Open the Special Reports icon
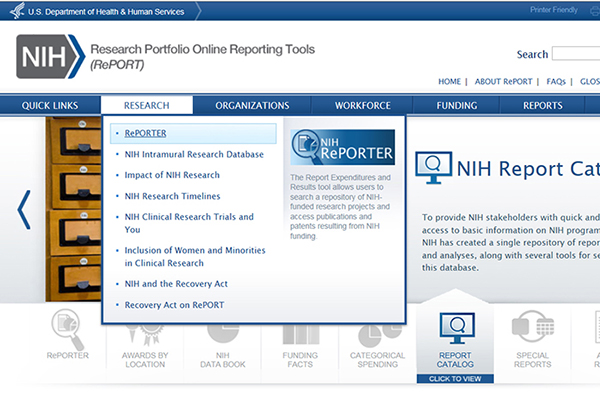Screen dimensions: 600x395 [x=533, y=327]
